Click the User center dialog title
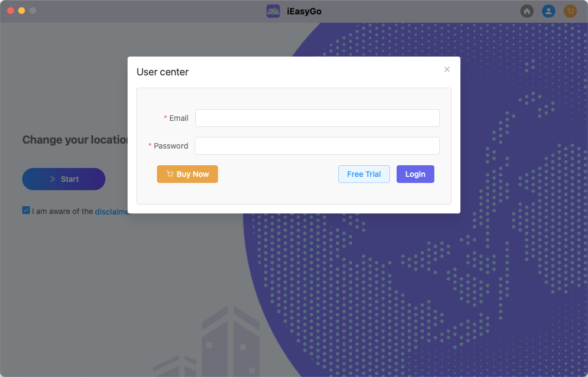Screen dimensions: 588x377 [163, 72]
